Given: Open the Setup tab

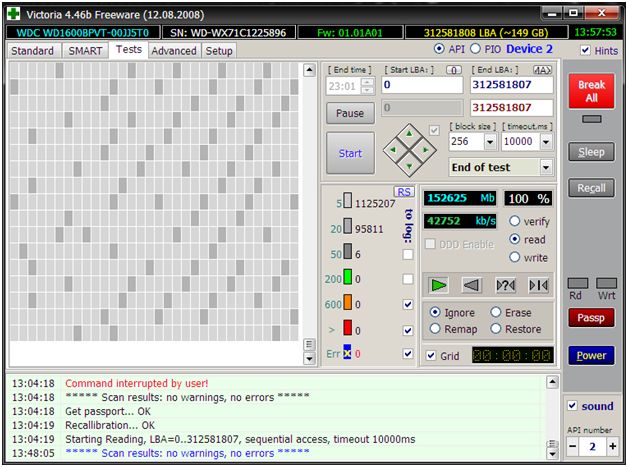Looking at the screenshot, I should pos(219,51).
